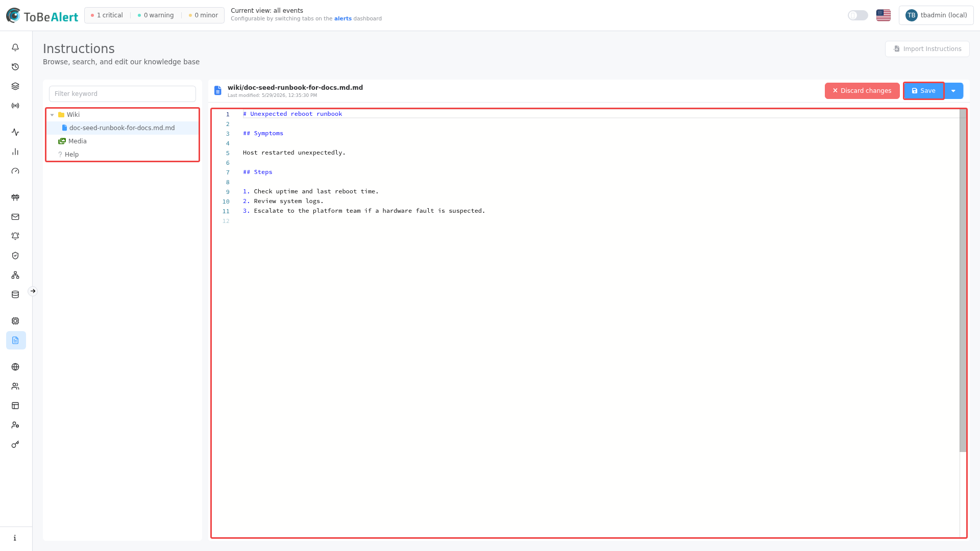Open the layers stack icon in sidebar
980x551 pixels.
coord(15,86)
